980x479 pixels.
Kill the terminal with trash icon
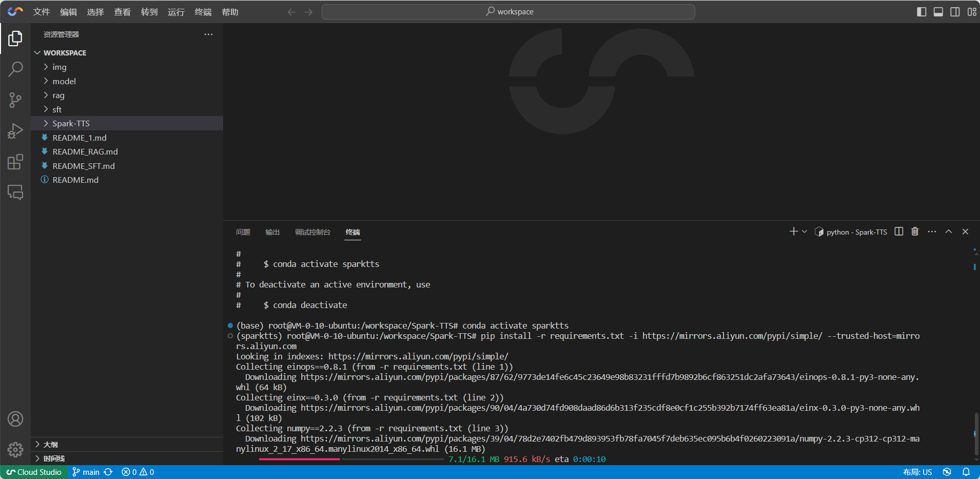[915, 232]
